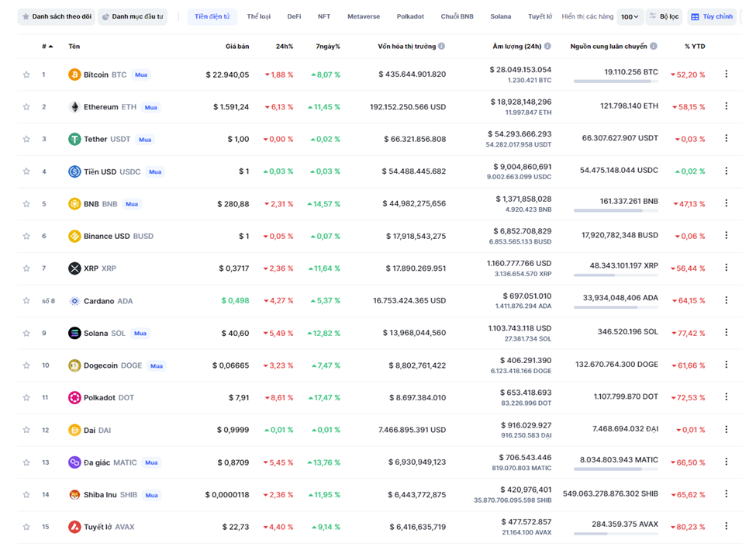Star Tether to add to watchlist
The width and height of the screenshot is (756, 547).
coord(26,140)
